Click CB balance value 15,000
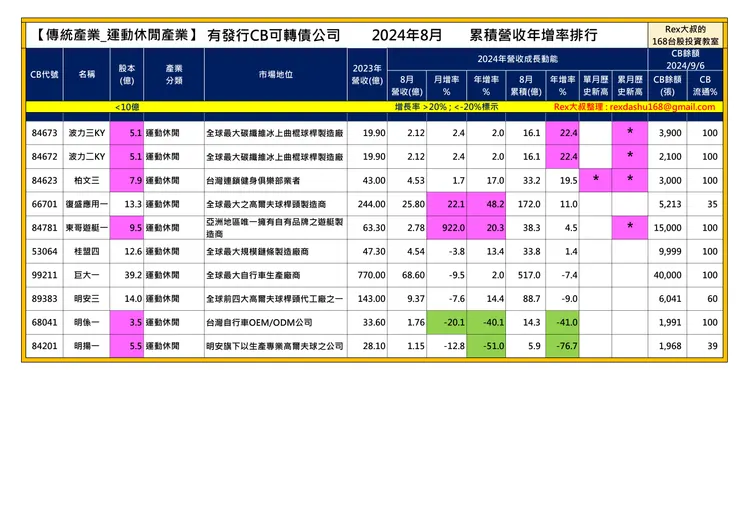This screenshot has height=523, width=740. click(667, 228)
